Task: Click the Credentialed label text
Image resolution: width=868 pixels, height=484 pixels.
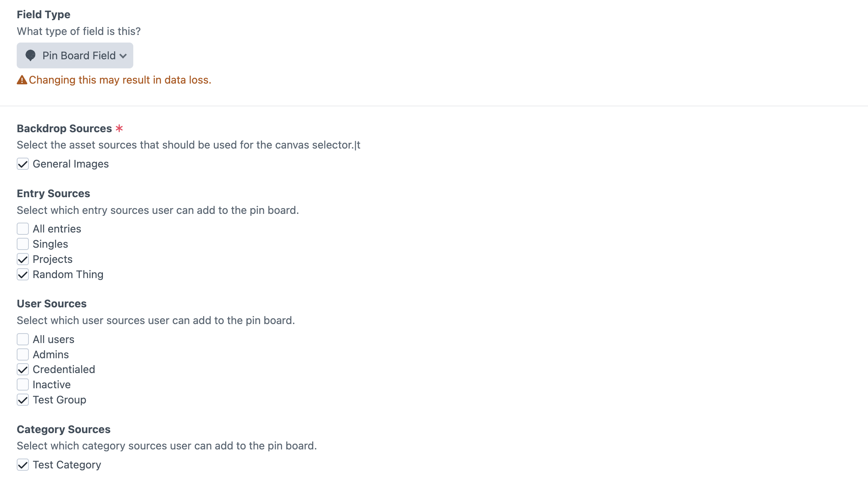Action: tap(64, 369)
